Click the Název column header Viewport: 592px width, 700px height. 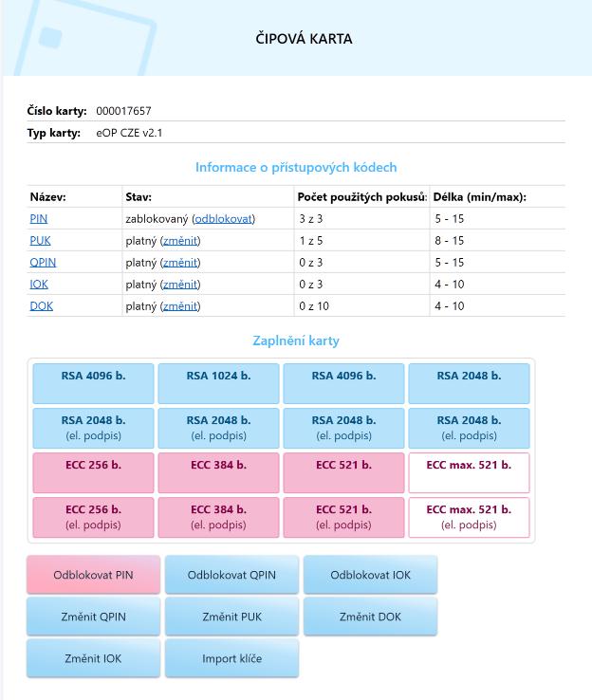tap(47, 197)
